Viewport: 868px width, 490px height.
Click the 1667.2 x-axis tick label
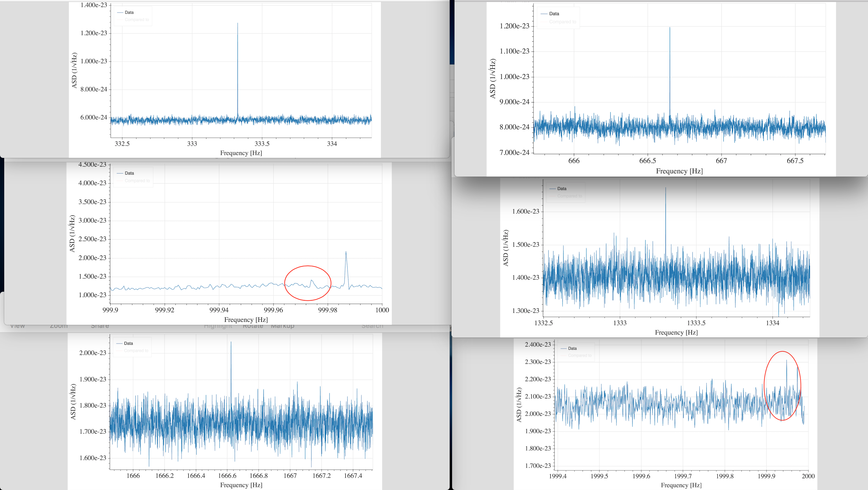322,476
